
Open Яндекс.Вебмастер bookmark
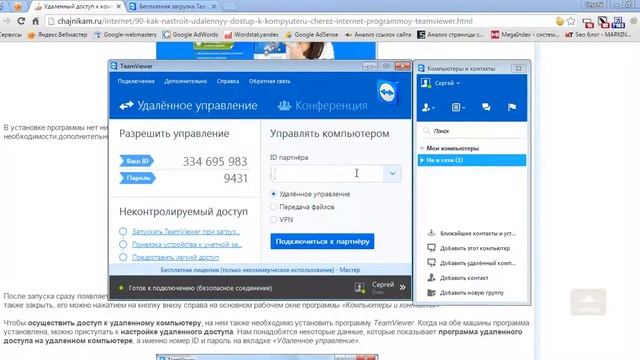(58, 35)
